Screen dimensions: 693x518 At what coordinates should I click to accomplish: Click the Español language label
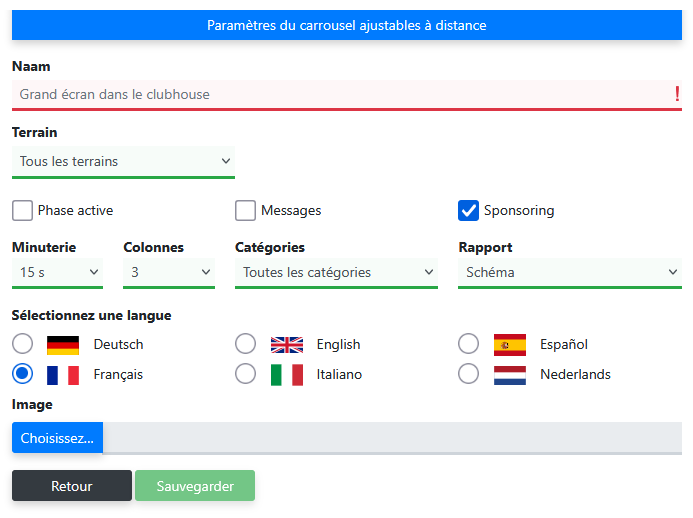[564, 344]
